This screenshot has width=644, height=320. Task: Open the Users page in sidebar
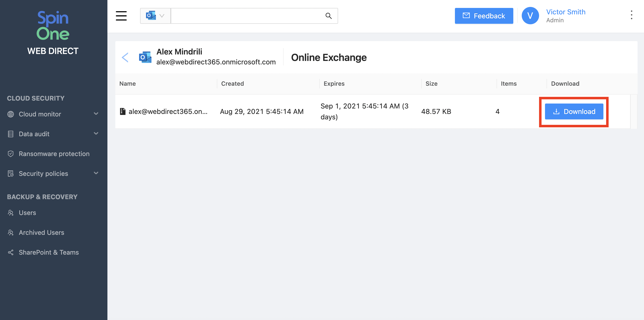(x=27, y=213)
